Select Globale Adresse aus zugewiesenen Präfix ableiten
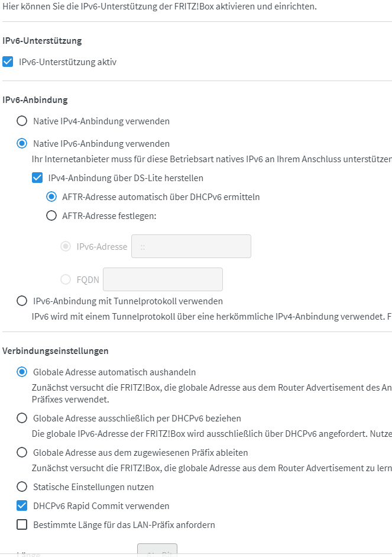The width and height of the screenshot is (392, 557). point(22,453)
